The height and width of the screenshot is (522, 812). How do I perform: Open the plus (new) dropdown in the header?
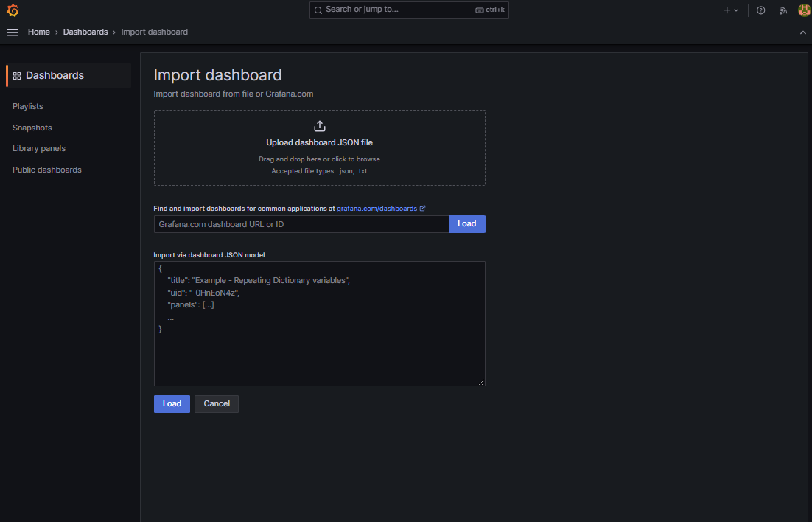click(730, 10)
